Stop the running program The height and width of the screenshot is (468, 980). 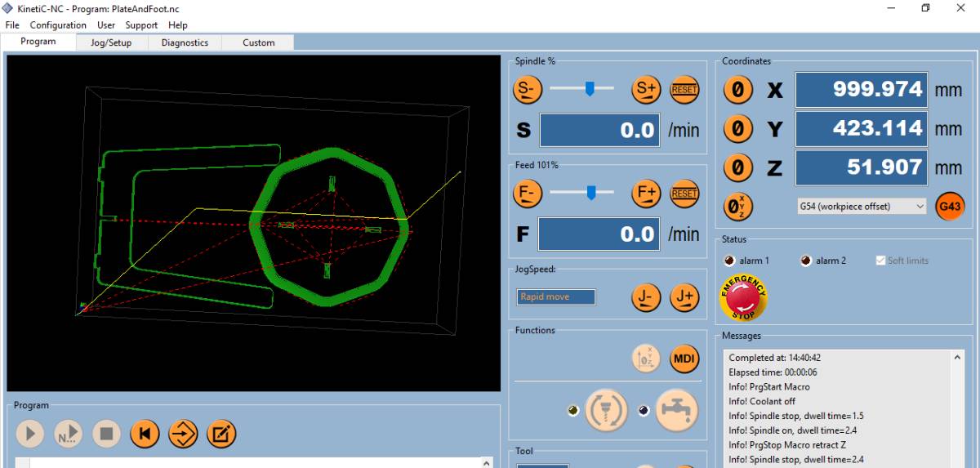[x=106, y=434]
